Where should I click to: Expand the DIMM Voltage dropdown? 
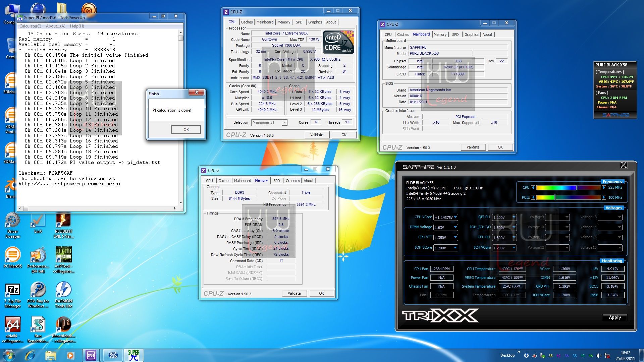pos(455,227)
